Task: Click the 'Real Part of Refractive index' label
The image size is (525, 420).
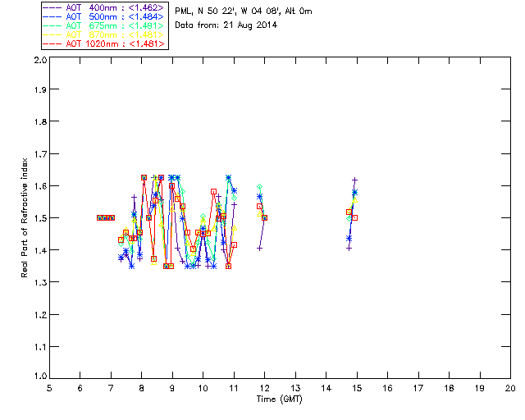Action: pos(24,217)
